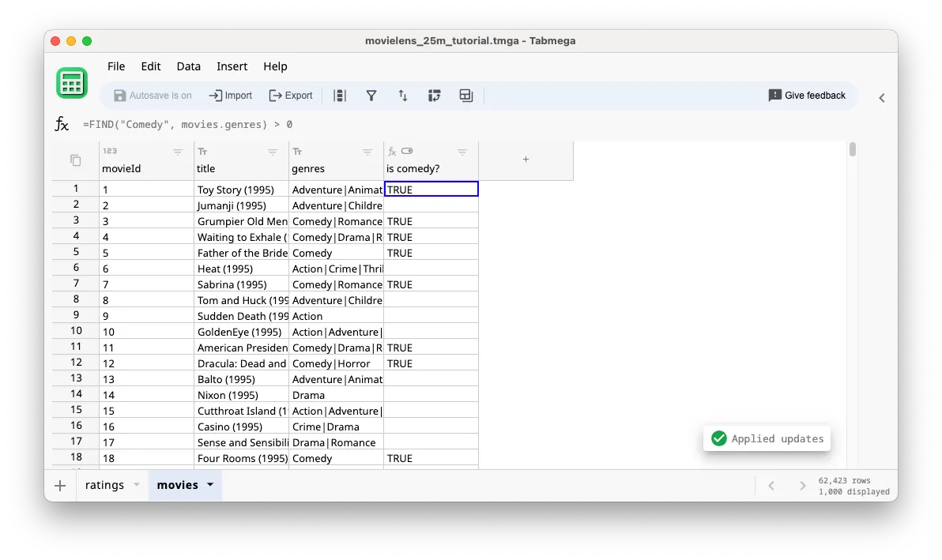Click the formula fx icon beside the formula bar
This screenshot has width=942, height=560.
[x=62, y=122]
